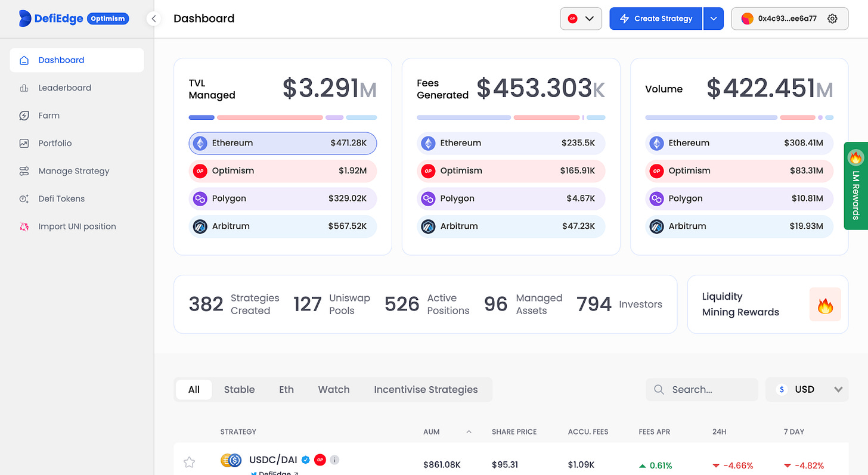Select Ethereum row $308.41M in Volume
Image resolution: width=868 pixels, height=475 pixels.
tap(739, 143)
